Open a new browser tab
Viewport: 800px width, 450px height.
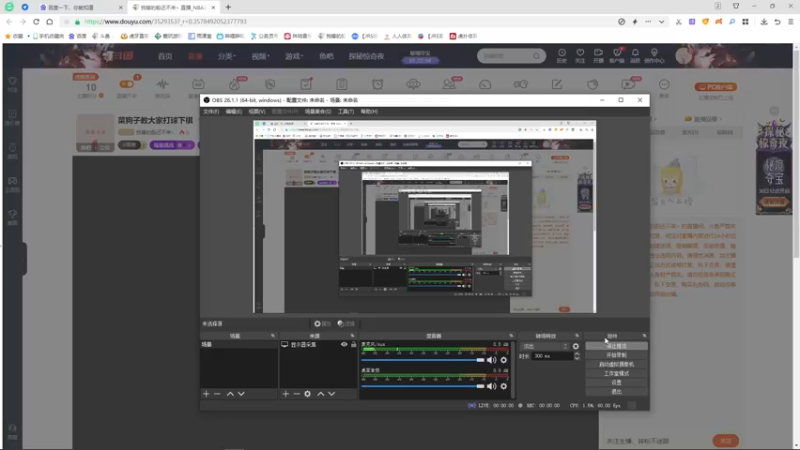[228, 7]
